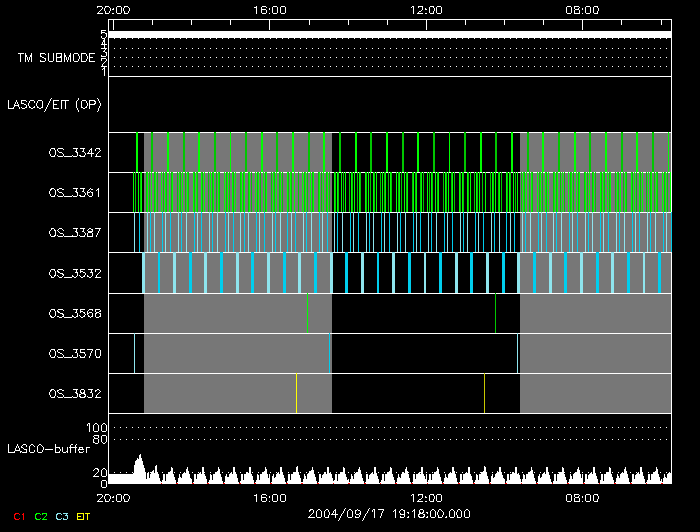Click the LASCO/EIT (OP) label
Screen dimensions: 700x532
pos(54,104)
